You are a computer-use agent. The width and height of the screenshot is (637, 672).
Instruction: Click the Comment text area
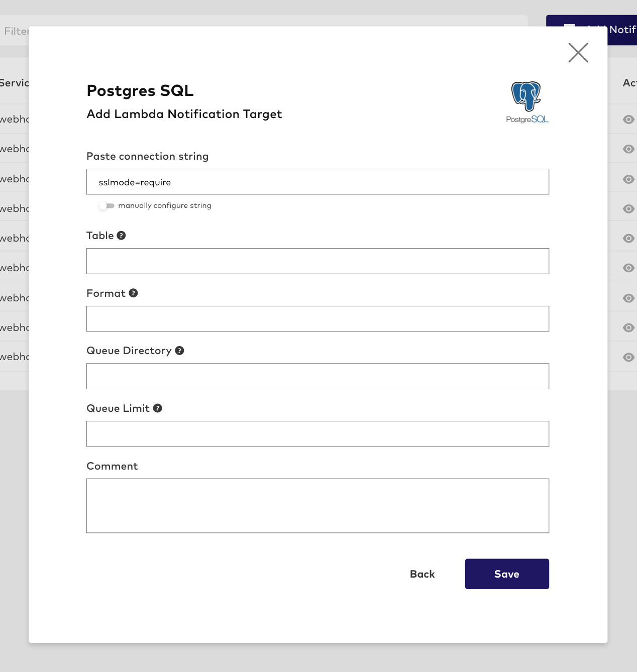(317, 505)
